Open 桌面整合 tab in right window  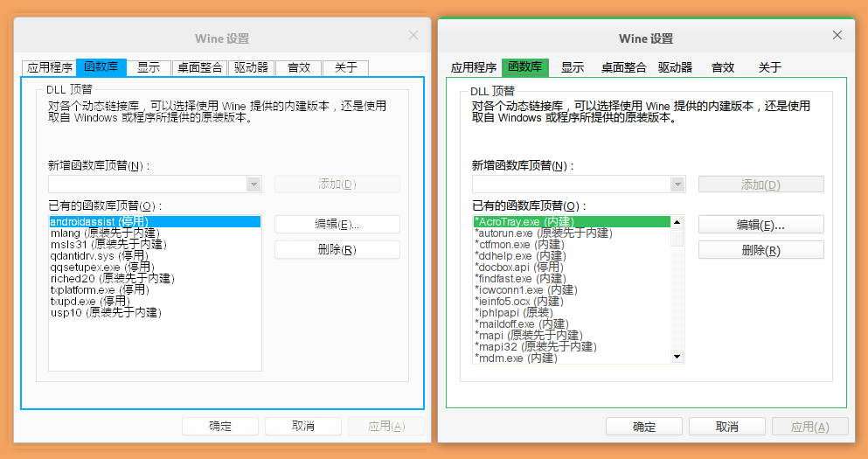click(x=624, y=68)
